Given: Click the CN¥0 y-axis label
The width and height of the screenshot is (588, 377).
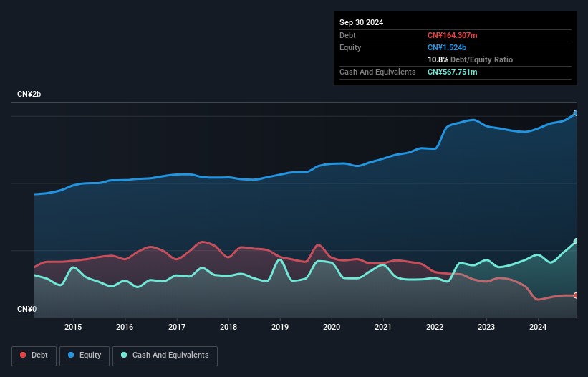Looking at the screenshot, I should click(x=27, y=309).
